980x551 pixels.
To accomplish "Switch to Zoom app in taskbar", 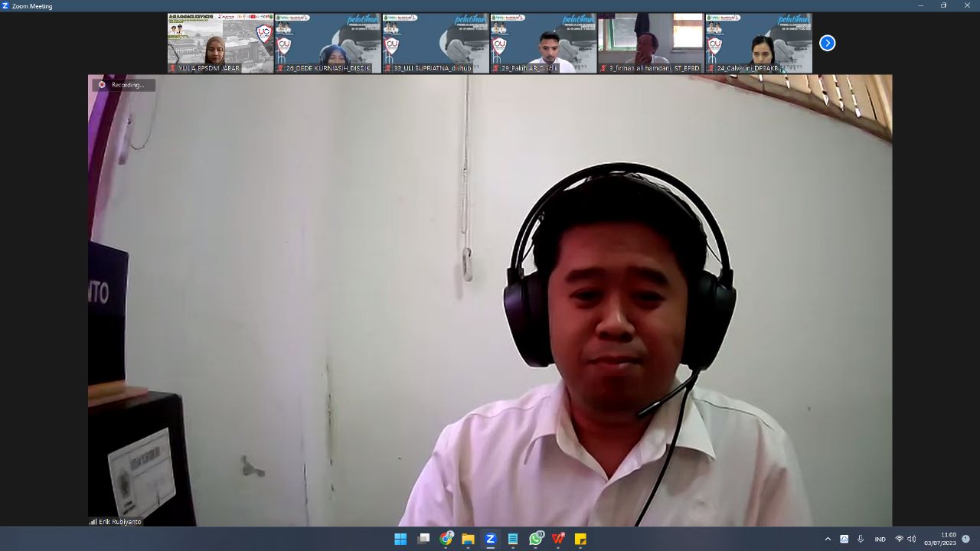I will coord(491,539).
